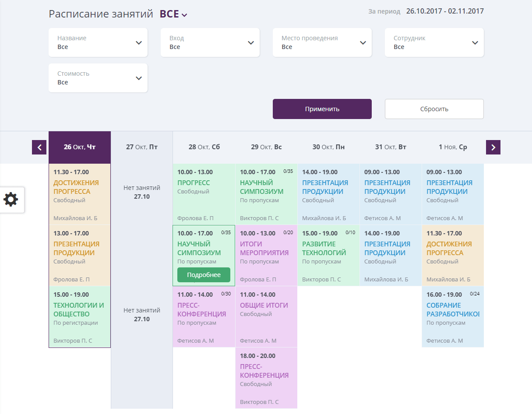Open the ВСЕ schedule type selector
532x414 pixels.
(173, 14)
